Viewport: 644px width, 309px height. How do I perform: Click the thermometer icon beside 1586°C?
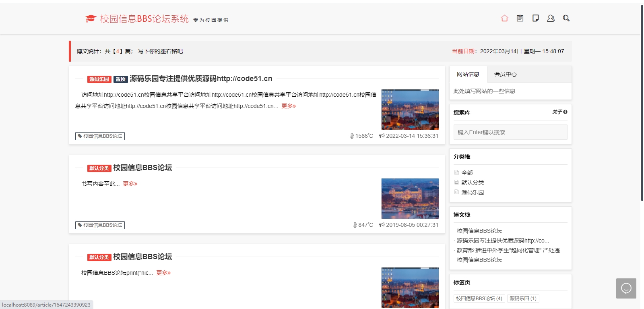(352, 136)
